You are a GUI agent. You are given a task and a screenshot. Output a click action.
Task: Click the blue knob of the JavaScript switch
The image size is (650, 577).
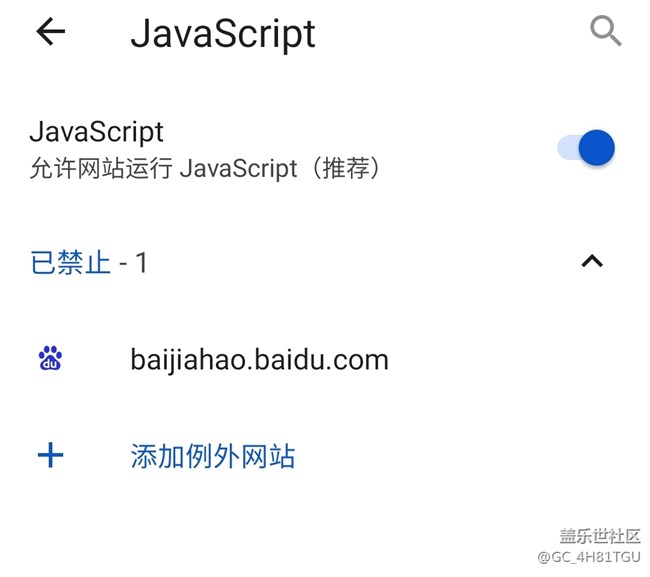(x=597, y=148)
